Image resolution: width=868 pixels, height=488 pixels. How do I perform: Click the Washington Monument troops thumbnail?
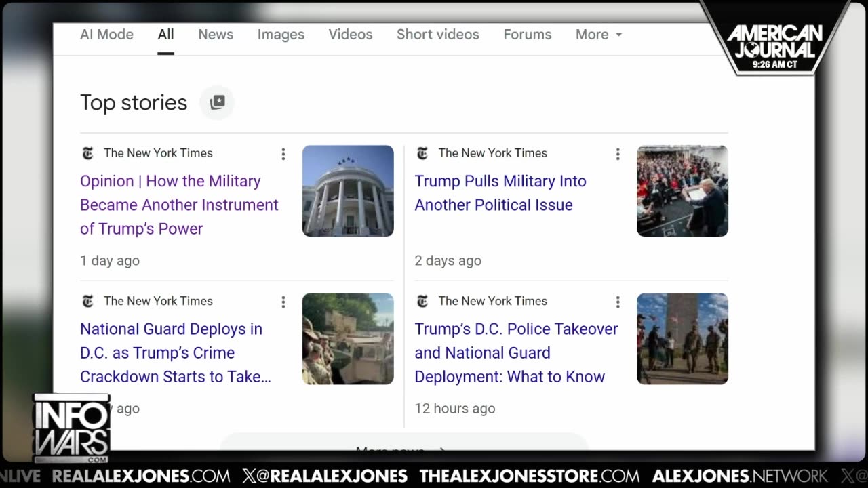682,339
